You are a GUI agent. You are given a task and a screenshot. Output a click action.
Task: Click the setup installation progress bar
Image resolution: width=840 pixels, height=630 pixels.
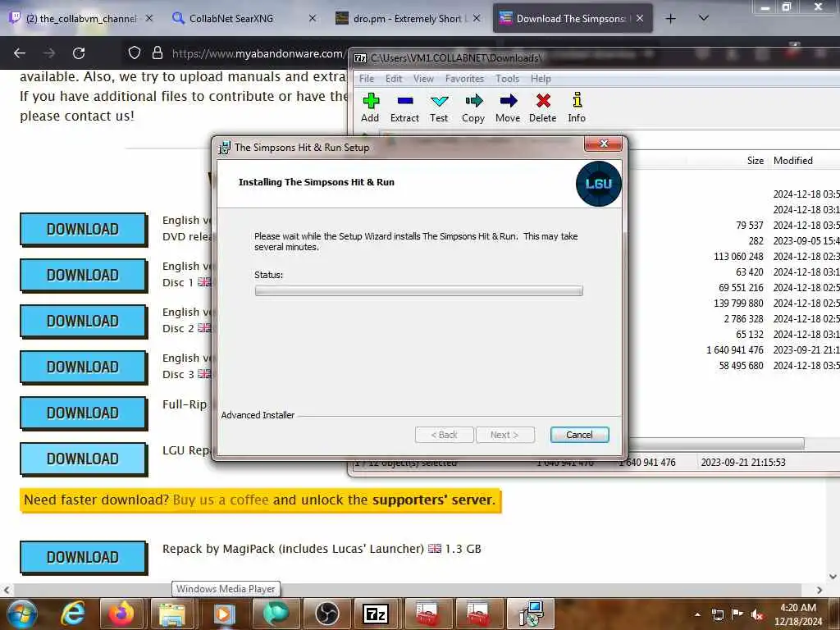point(419,290)
